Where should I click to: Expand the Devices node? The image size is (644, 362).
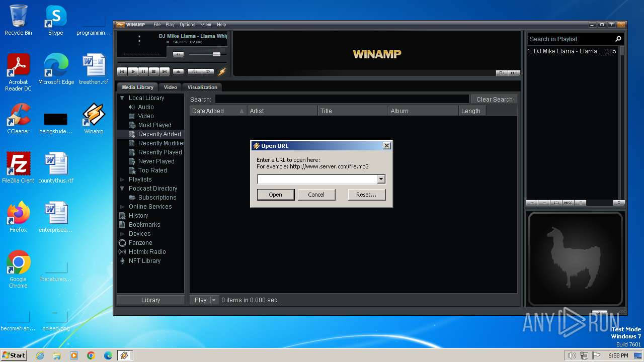(x=122, y=234)
